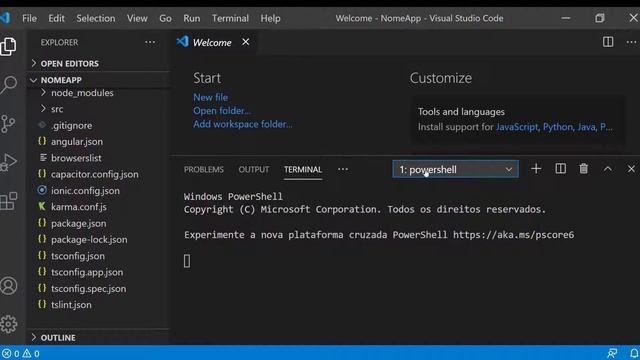Viewport: 640px width, 360px height.
Task: Open the terminal selector dropdown showing powershell
Action: click(456, 169)
